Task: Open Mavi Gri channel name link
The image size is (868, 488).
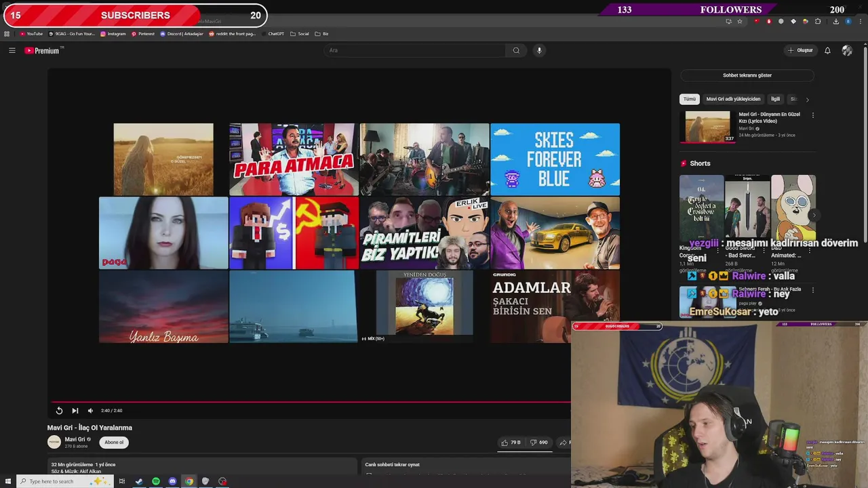Action: click(75, 439)
